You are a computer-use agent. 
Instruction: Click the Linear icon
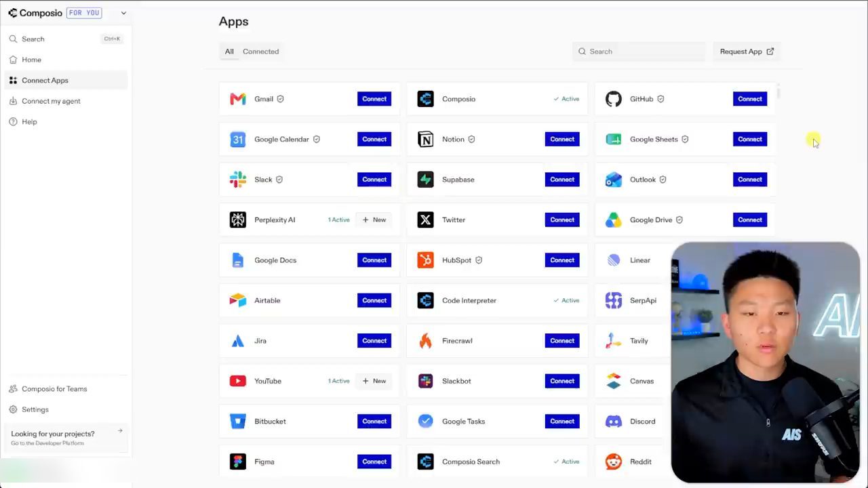(x=613, y=260)
